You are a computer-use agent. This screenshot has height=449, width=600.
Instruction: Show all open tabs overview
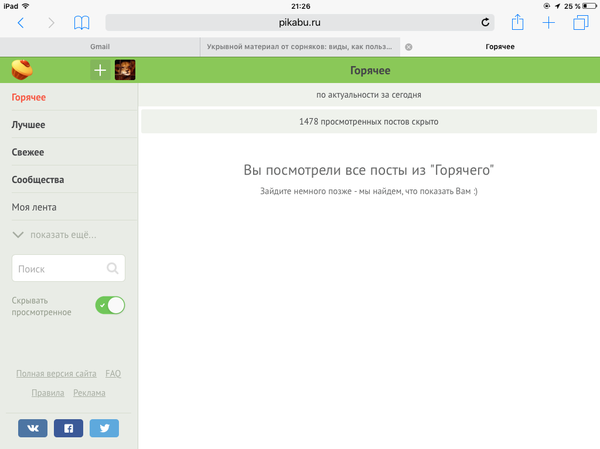coord(581,22)
